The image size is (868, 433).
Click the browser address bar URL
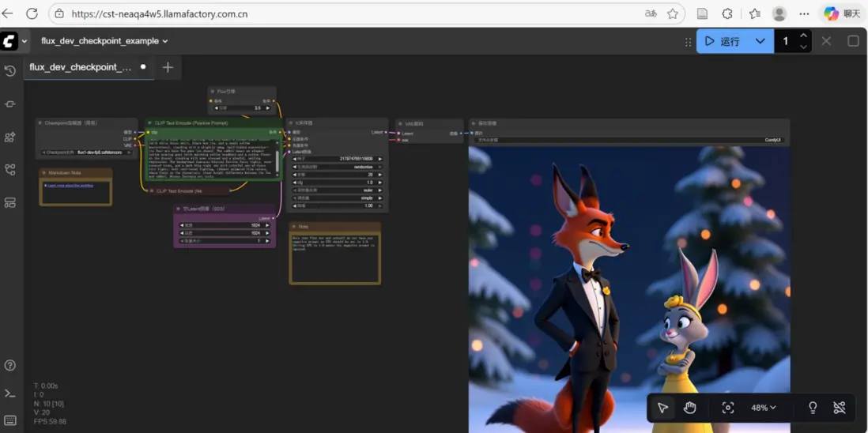pos(158,13)
